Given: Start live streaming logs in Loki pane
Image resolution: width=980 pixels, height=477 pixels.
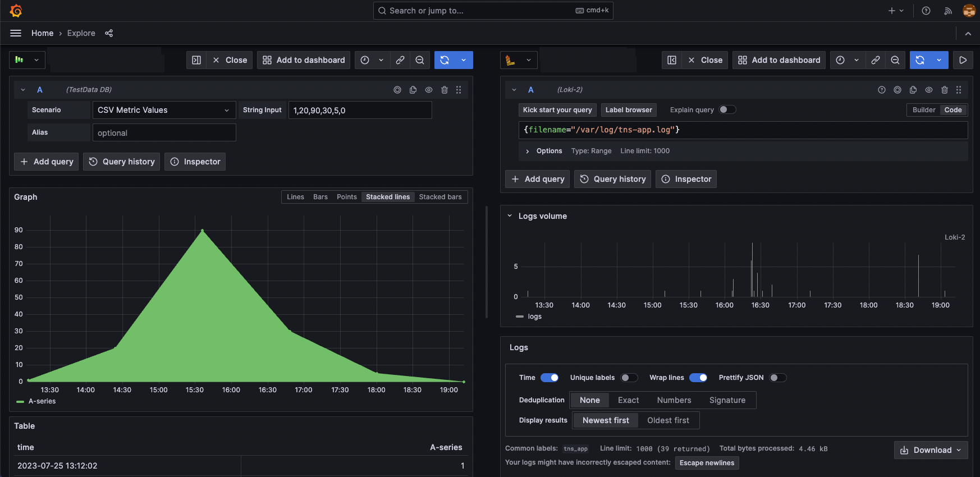Looking at the screenshot, I should [963, 60].
